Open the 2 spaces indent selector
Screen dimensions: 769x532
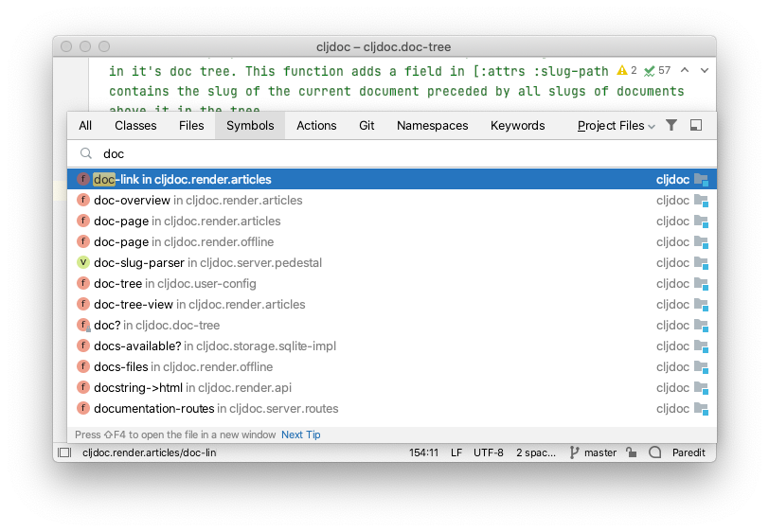coord(536,452)
